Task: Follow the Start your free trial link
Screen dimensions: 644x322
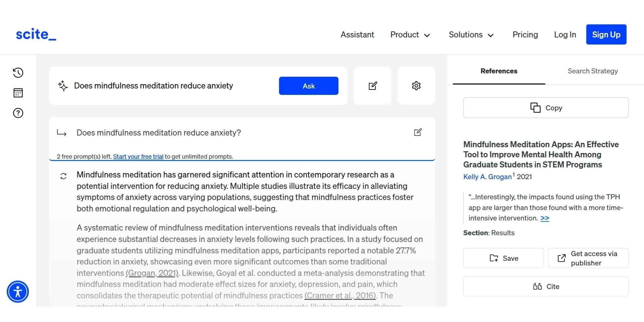Action: [x=138, y=157]
